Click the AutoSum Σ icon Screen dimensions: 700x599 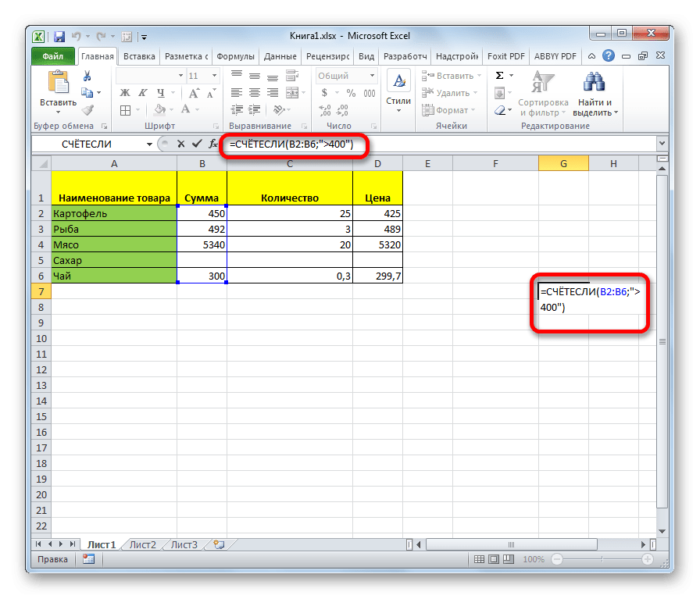(499, 76)
